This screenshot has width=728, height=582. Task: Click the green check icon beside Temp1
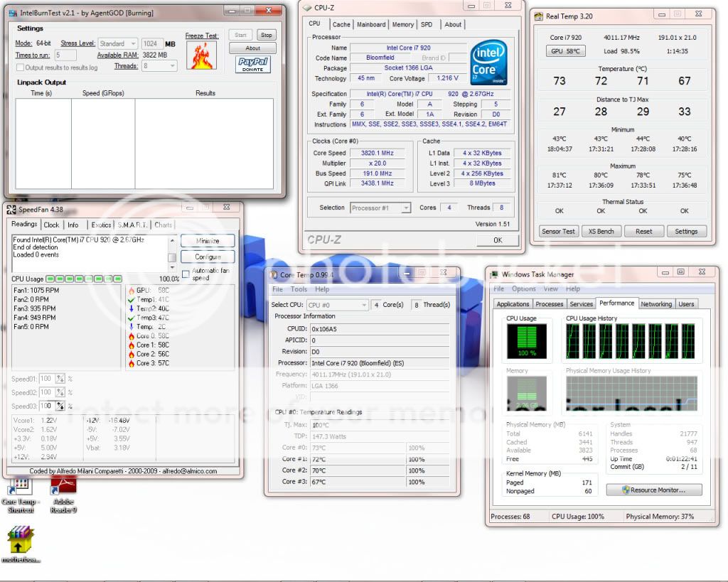pos(132,299)
